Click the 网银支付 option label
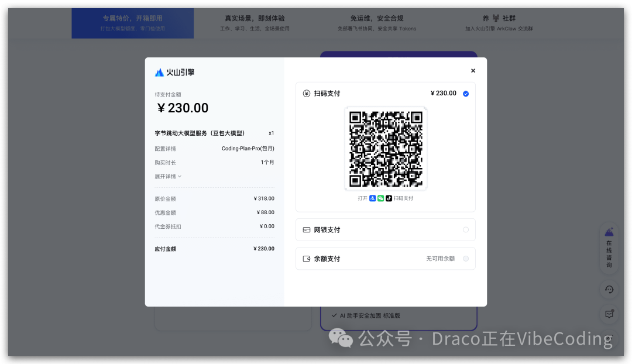632x364 pixels. [x=327, y=230]
